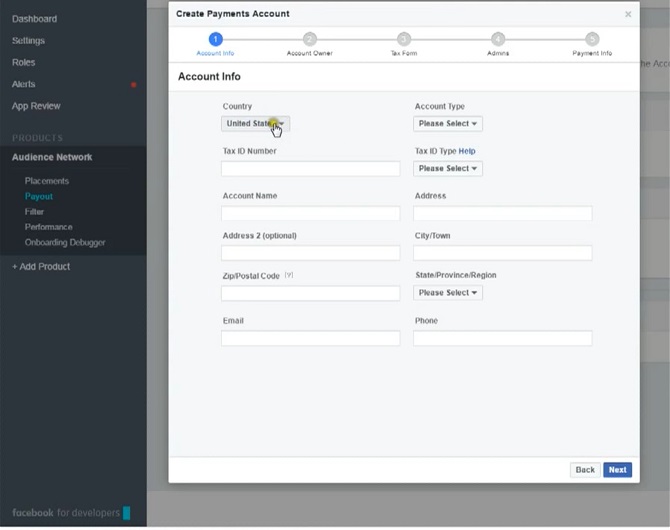
Task: Focus the Account Name field
Action: pos(311,213)
